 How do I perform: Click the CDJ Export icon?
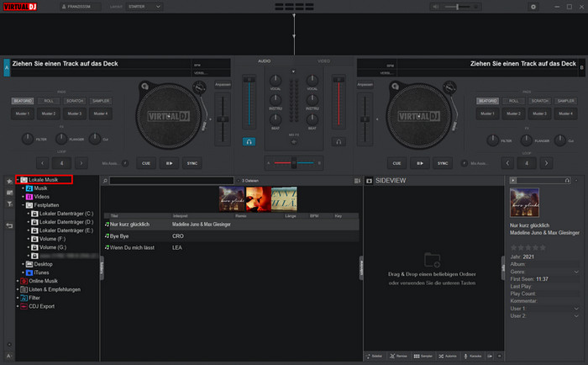pos(24,306)
